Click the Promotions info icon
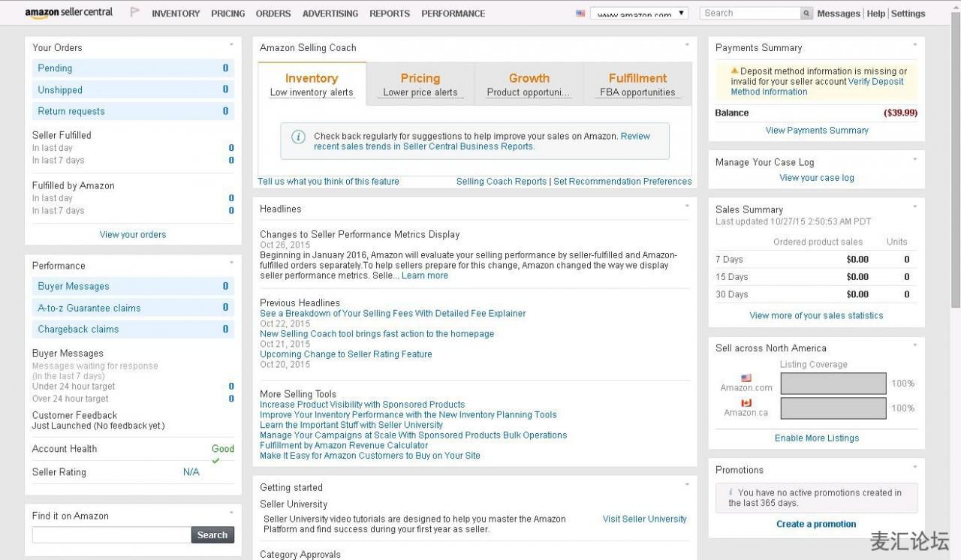Viewport: 961px width, 560px height. (731, 492)
